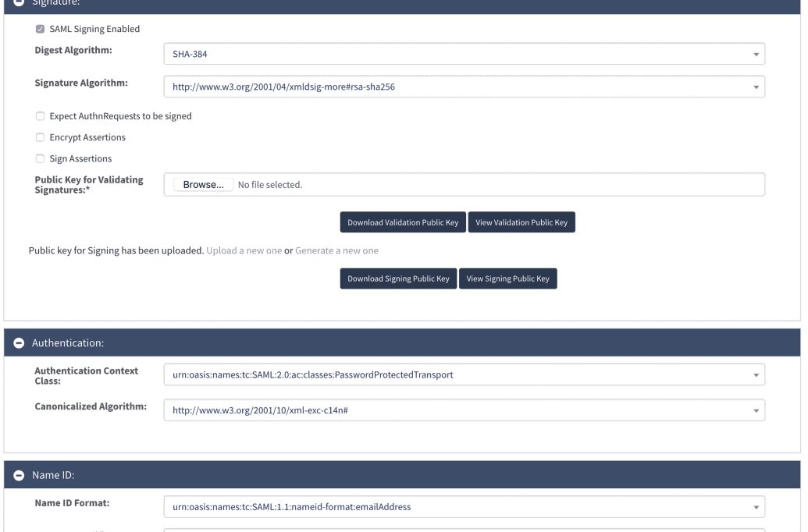
Task: Click the Upload a new one link
Action: click(x=244, y=251)
